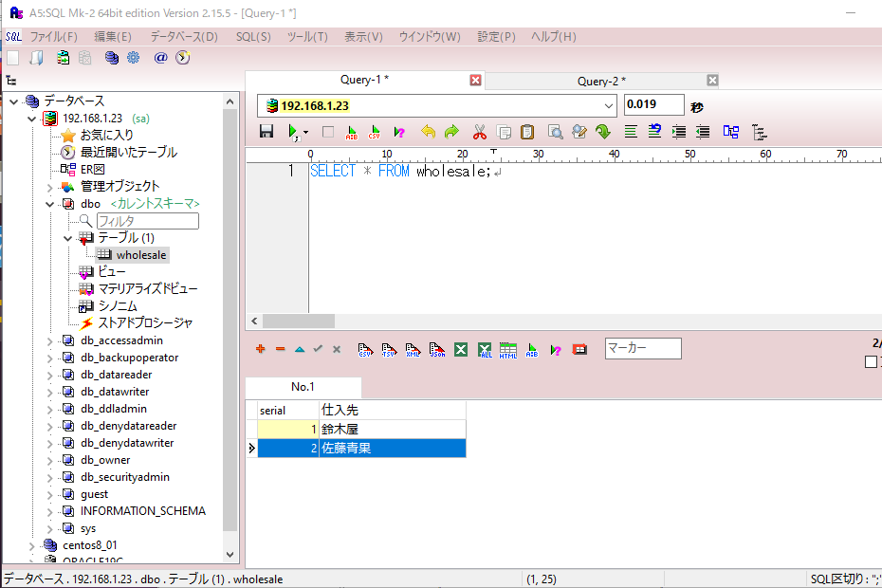Select the wholesale table in tree
Viewport: 882px width, 588px height.
(x=140, y=255)
